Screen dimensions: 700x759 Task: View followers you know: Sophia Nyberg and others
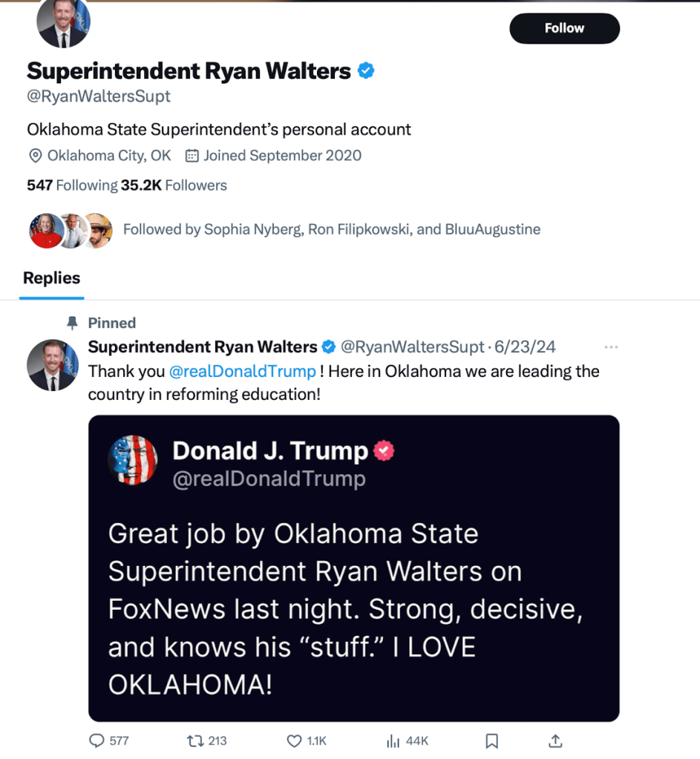(331, 230)
